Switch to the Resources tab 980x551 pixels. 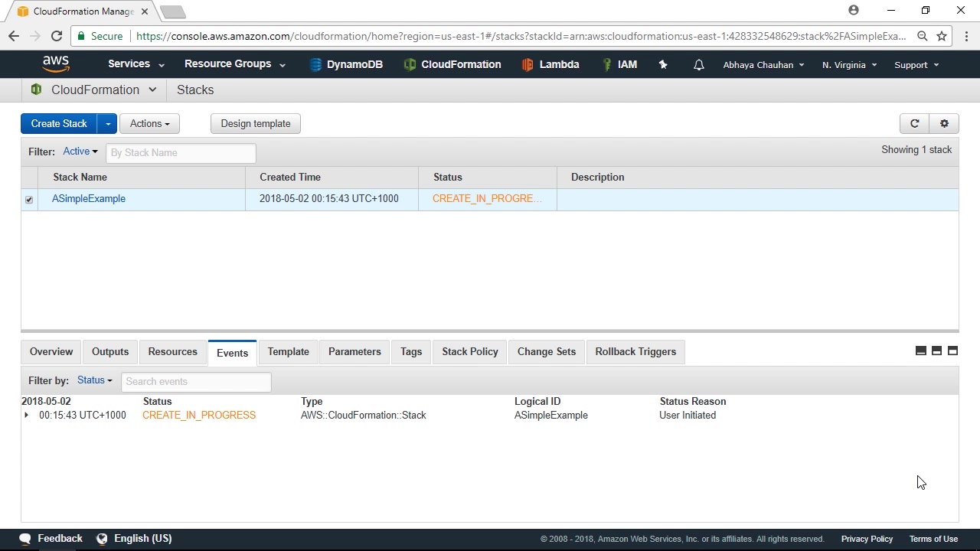[172, 351]
